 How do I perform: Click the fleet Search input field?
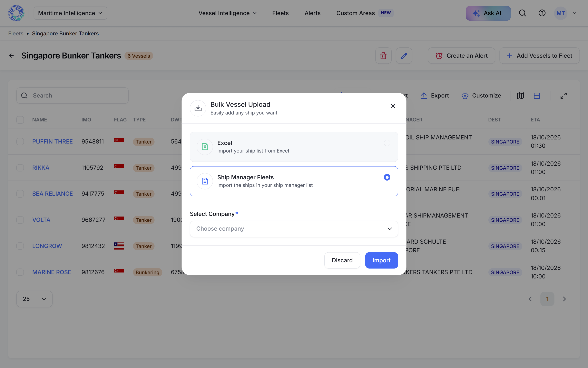pyautogui.click(x=72, y=96)
